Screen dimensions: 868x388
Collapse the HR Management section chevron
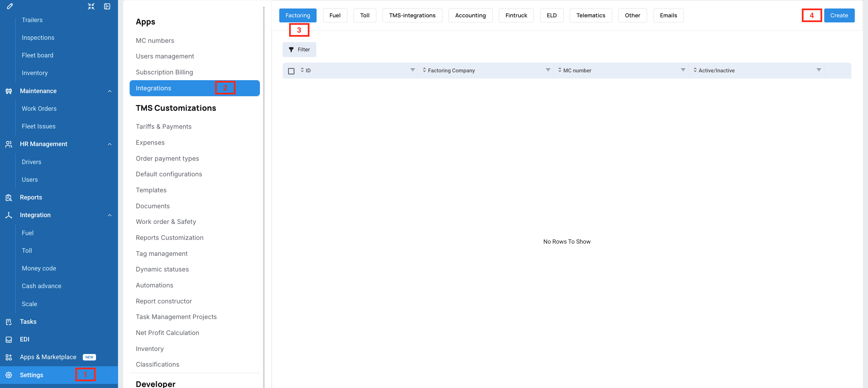click(x=110, y=144)
